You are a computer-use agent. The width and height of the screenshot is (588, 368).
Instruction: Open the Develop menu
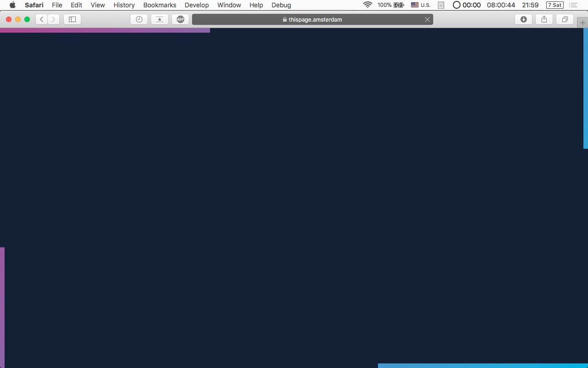[197, 5]
